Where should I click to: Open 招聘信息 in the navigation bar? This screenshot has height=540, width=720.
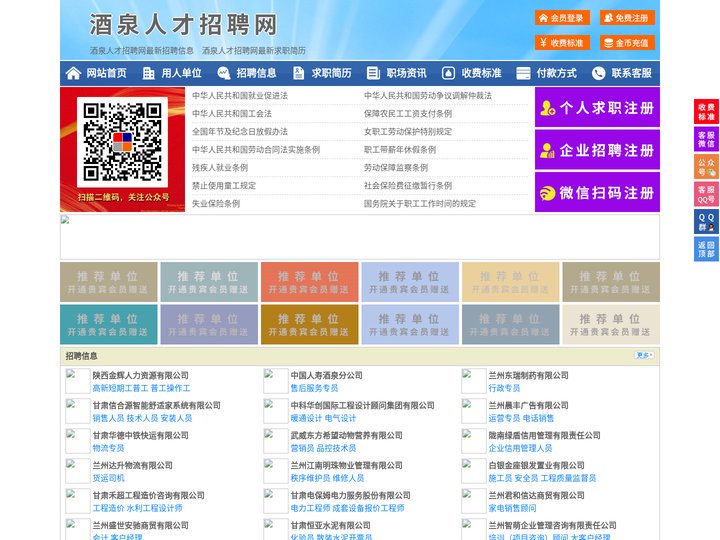(256, 73)
